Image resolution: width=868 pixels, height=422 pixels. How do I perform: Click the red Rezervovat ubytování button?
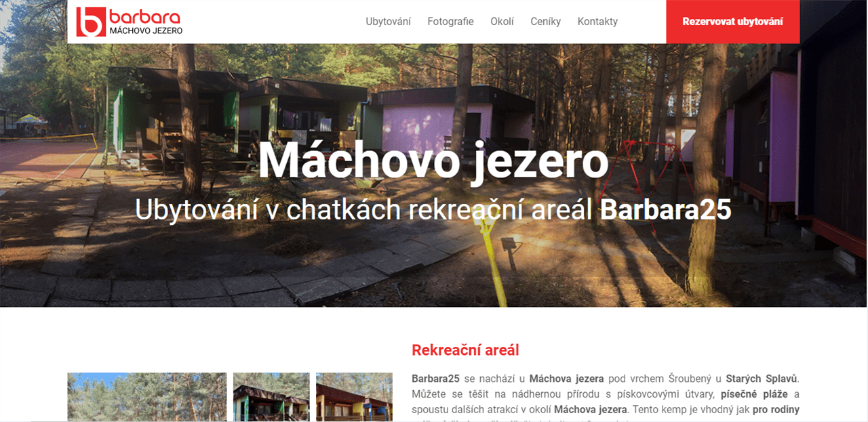tap(733, 22)
